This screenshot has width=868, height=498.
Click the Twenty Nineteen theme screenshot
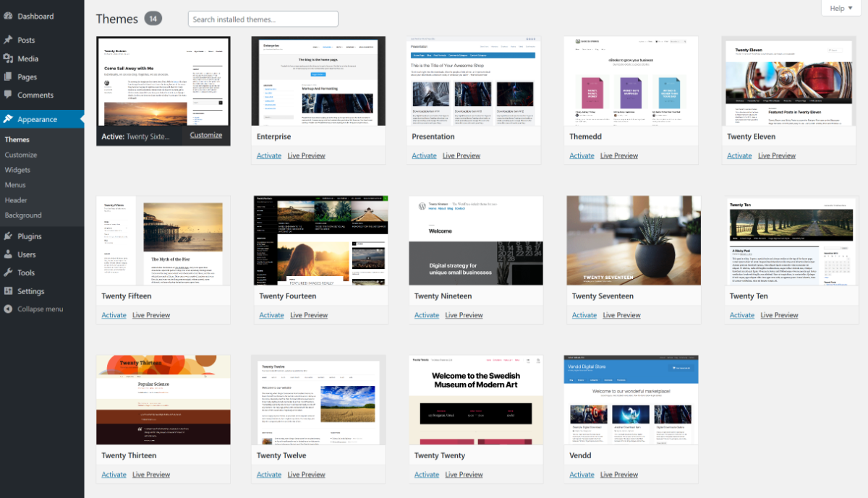(x=476, y=241)
